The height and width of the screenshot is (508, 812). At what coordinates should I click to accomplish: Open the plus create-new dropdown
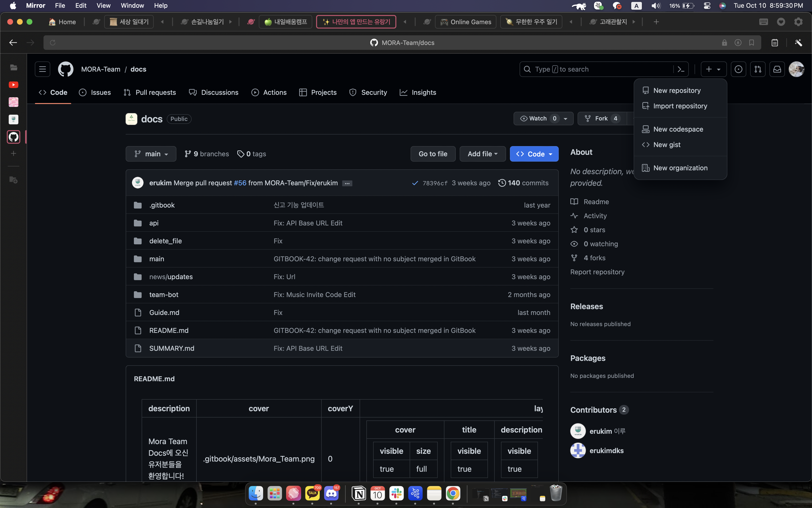pyautogui.click(x=714, y=69)
